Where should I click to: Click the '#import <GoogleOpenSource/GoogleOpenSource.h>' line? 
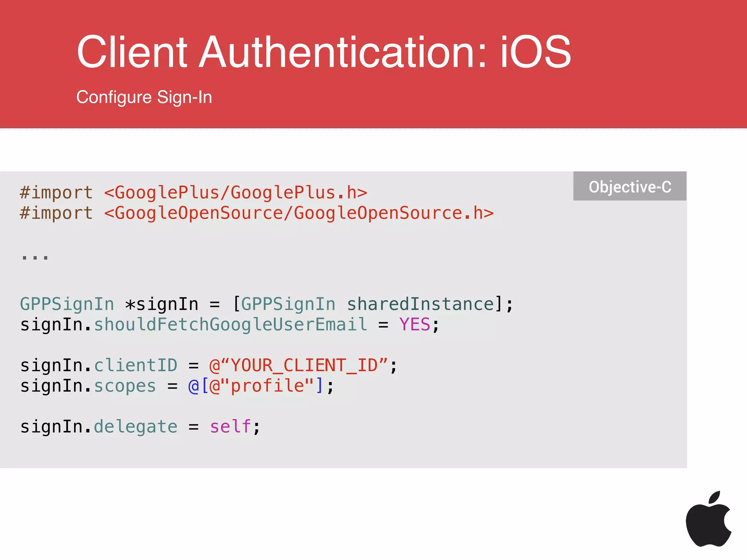(x=257, y=213)
